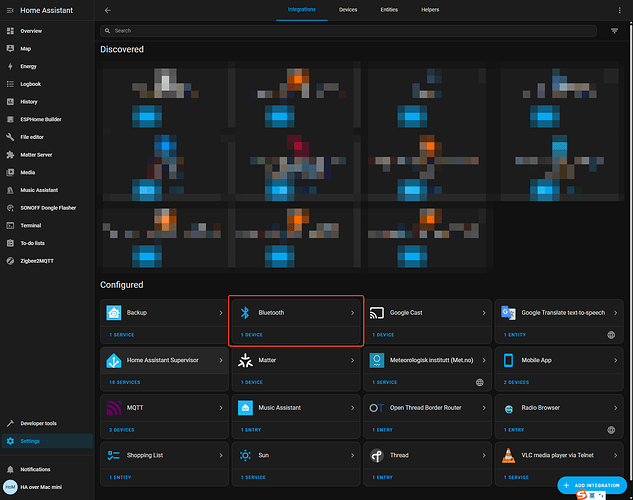Expand the Bluetooth integration chevron

352,313
